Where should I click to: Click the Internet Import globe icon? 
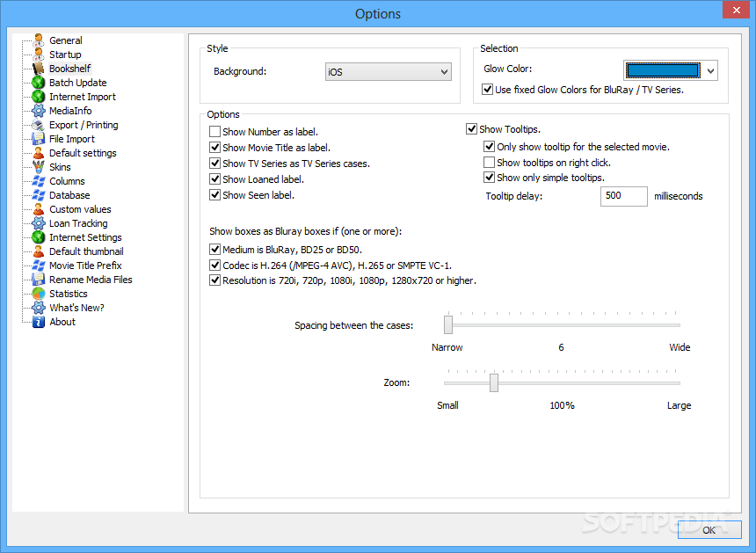click(x=39, y=97)
